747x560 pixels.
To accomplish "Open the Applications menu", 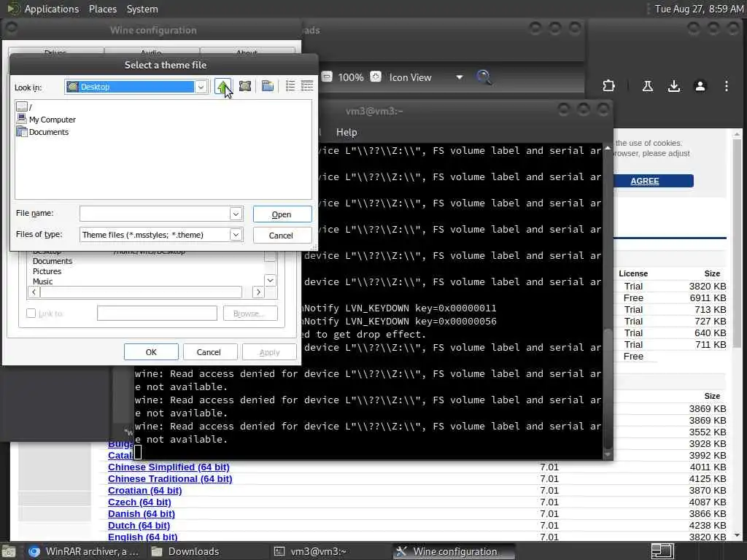I will point(52,9).
